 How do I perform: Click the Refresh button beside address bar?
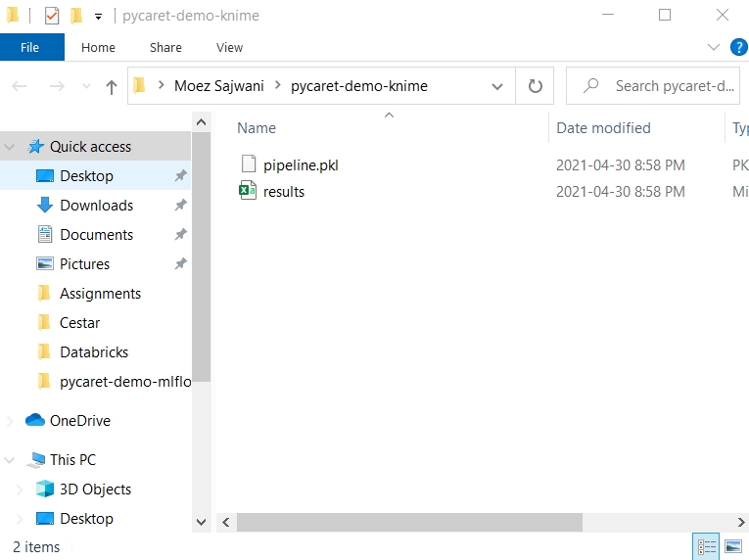(535, 86)
